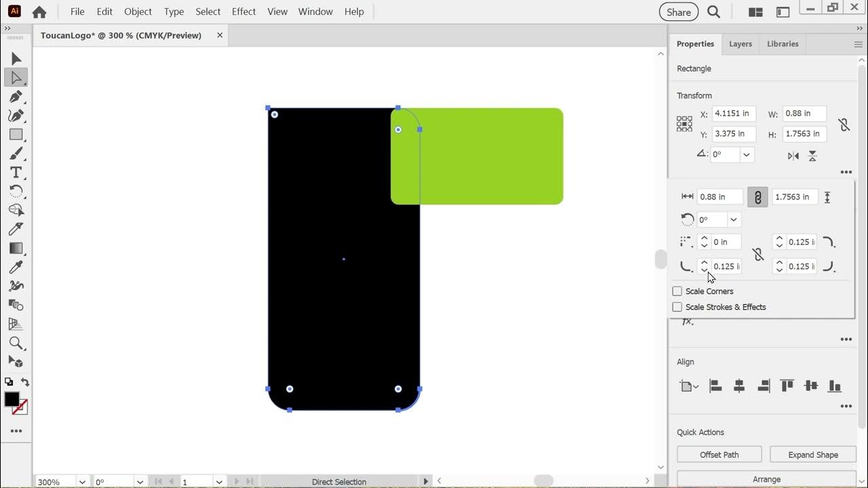
Task: Click the Arrange button
Action: coord(766,479)
